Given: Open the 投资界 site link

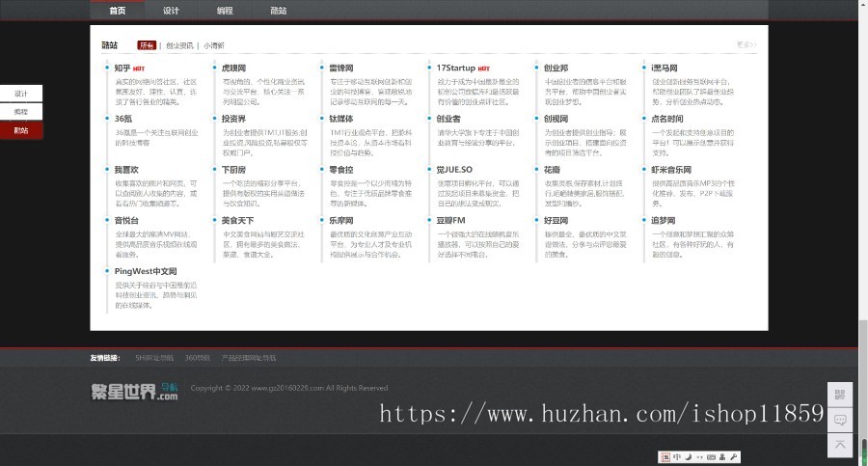Looking at the screenshot, I should (x=233, y=119).
